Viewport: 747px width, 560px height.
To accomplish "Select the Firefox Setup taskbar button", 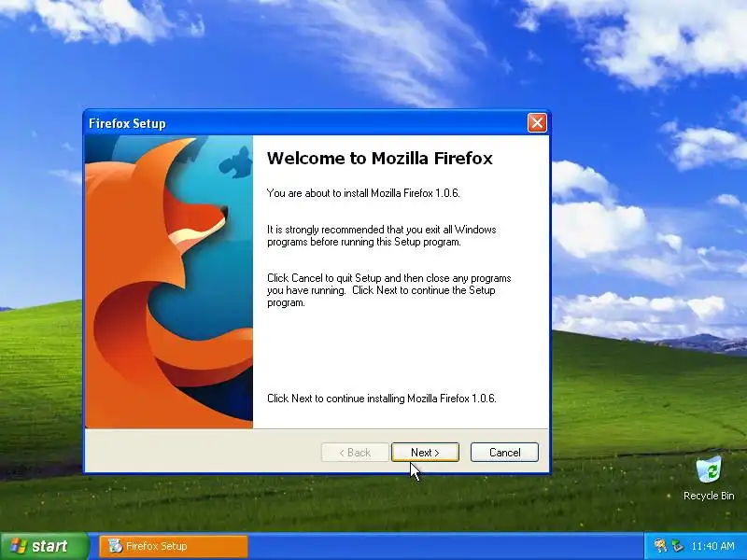I will [174, 546].
